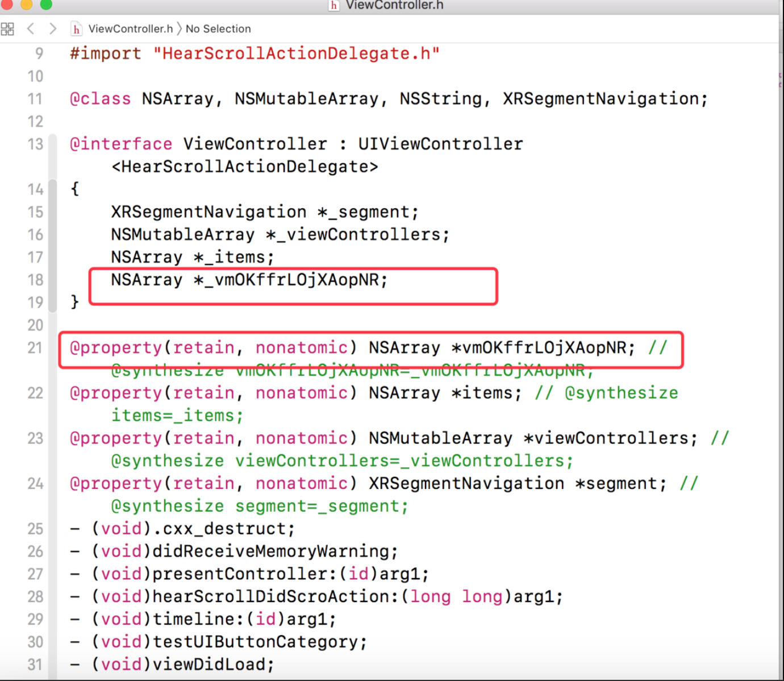784x681 pixels.
Task: Click the didReceiveMemoryWarning method
Action: click(x=275, y=551)
